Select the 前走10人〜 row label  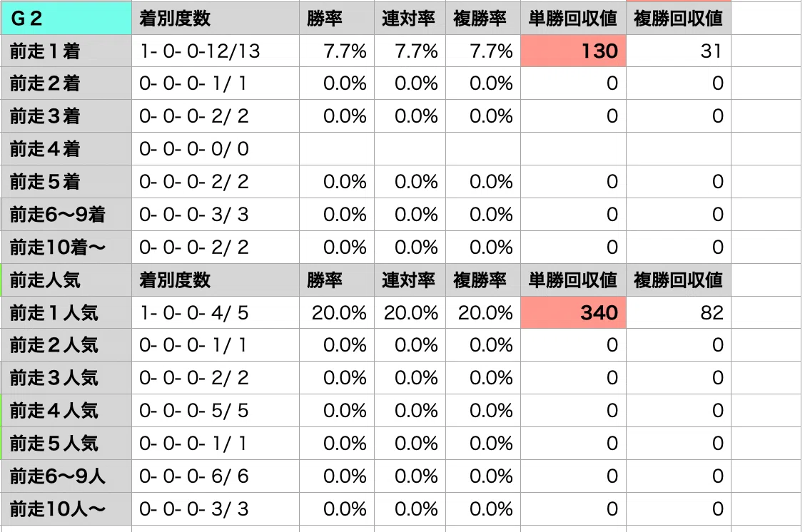click(66, 509)
